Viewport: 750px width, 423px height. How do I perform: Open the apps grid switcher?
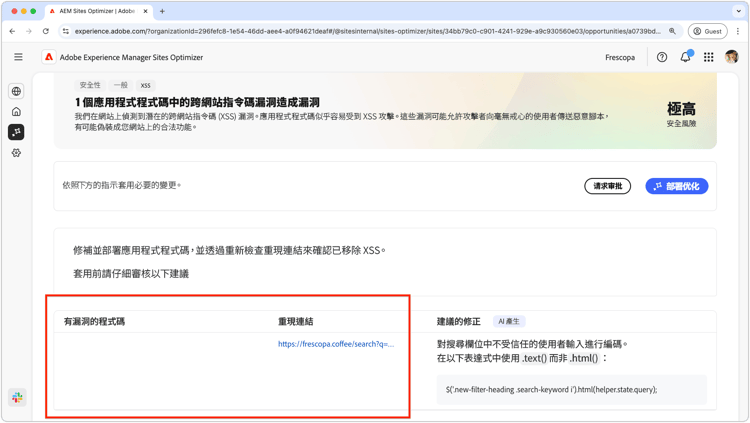click(x=708, y=57)
